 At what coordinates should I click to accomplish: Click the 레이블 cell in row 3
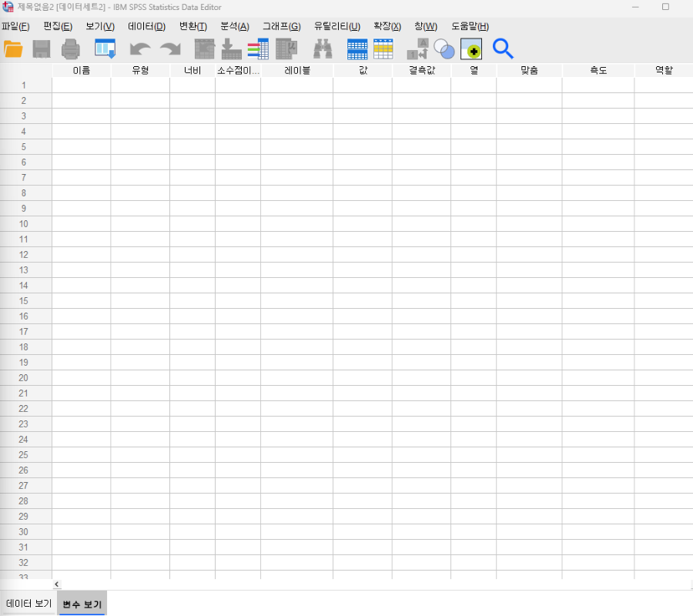[x=297, y=116]
